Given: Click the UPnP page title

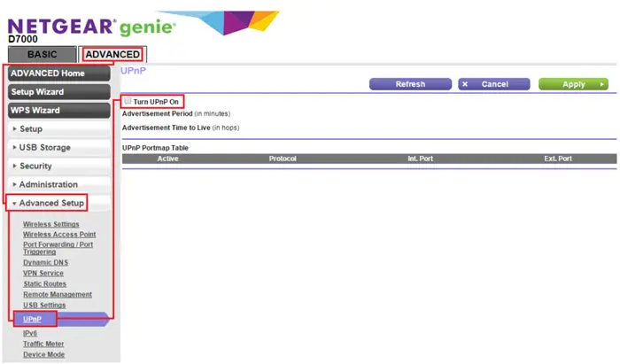Looking at the screenshot, I should tap(133, 71).
